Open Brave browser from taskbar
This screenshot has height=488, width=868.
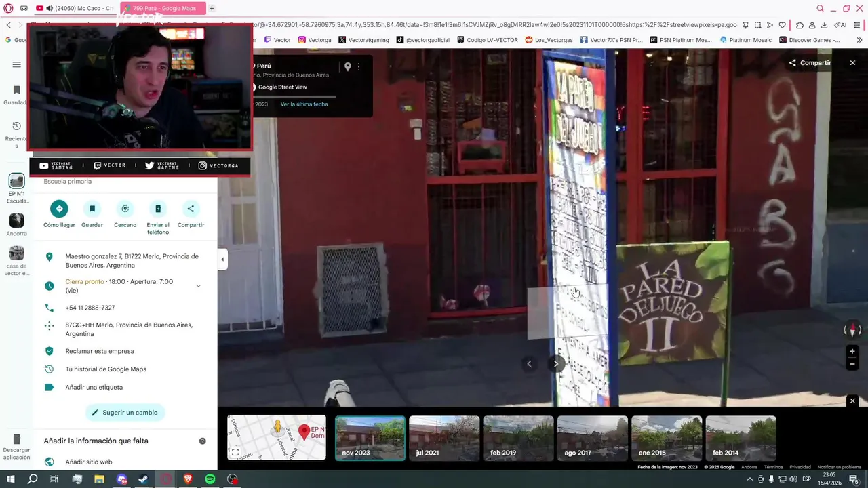(188, 479)
